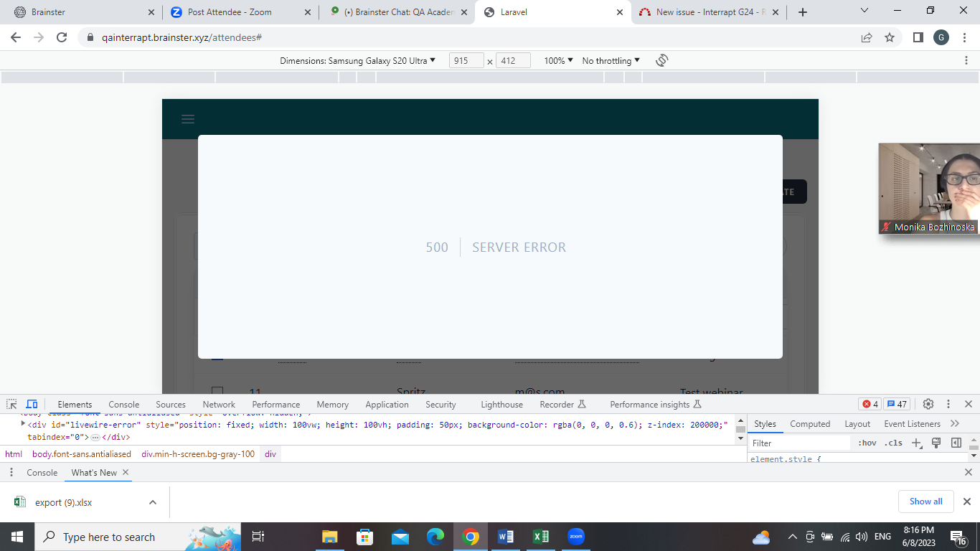Bookmark this page with star icon

[x=890, y=37]
